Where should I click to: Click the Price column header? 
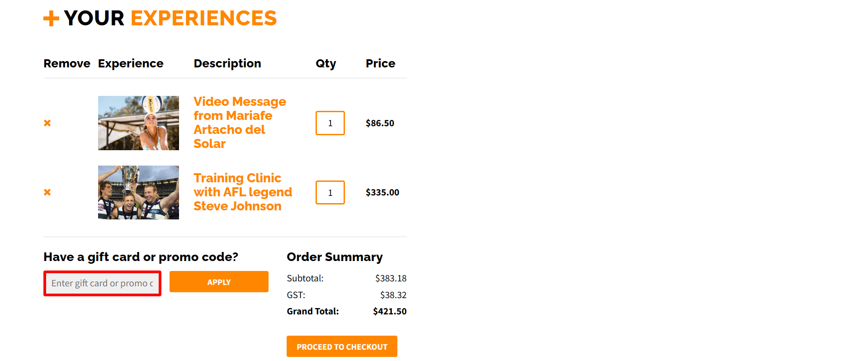(x=380, y=63)
